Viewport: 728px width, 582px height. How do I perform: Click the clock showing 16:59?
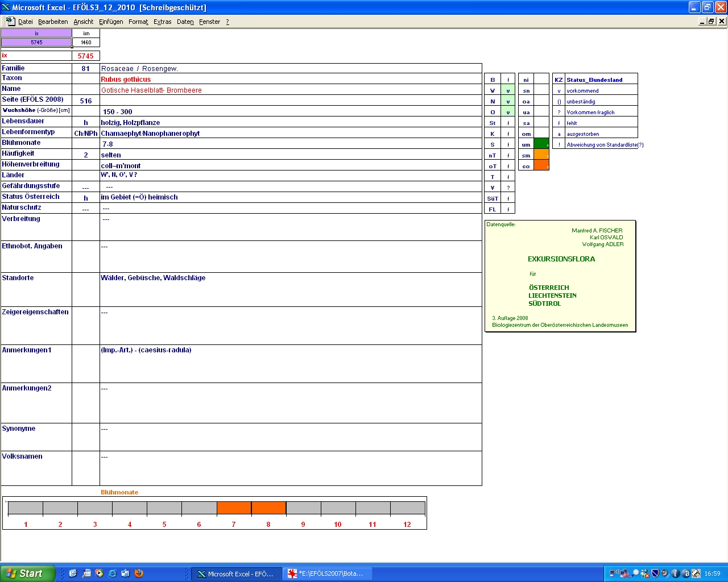pyautogui.click(x=712, y=573)
